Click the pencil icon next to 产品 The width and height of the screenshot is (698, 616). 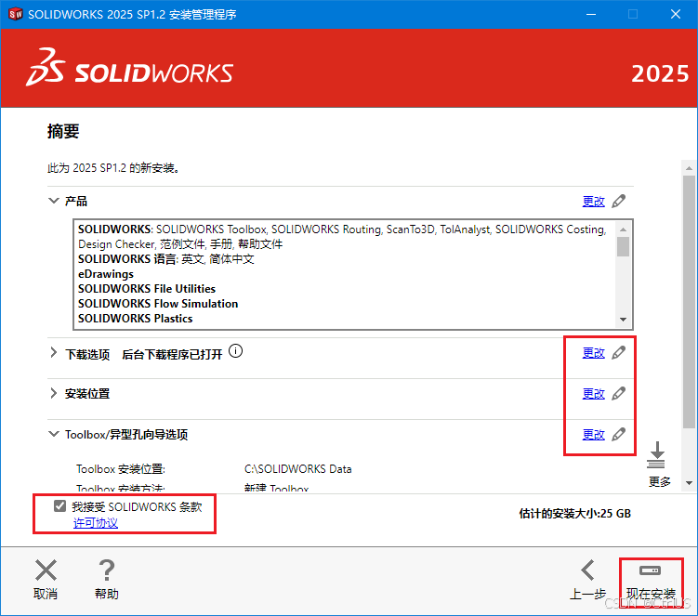tap(618, 202)
